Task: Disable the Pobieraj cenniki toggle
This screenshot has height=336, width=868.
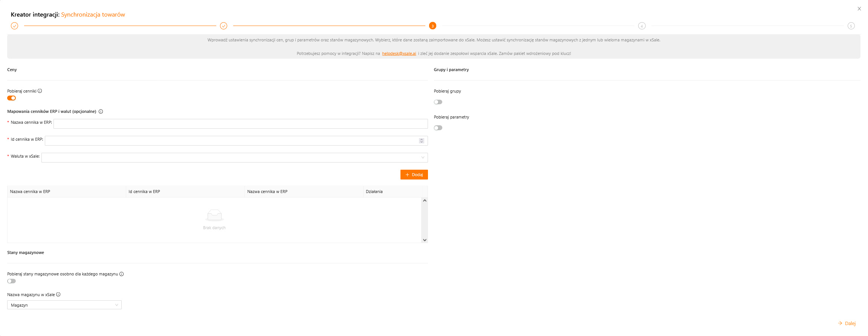Action: [12, 98]
